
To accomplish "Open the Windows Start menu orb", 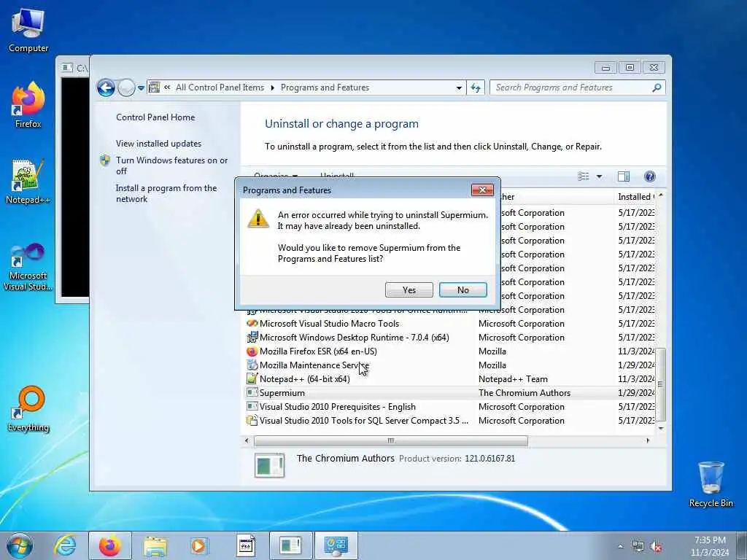I will 20,545.
